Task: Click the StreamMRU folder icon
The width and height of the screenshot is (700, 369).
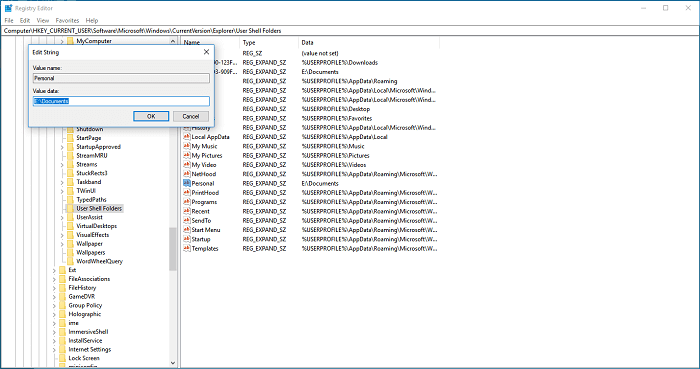Action: [x=70, y=155]
